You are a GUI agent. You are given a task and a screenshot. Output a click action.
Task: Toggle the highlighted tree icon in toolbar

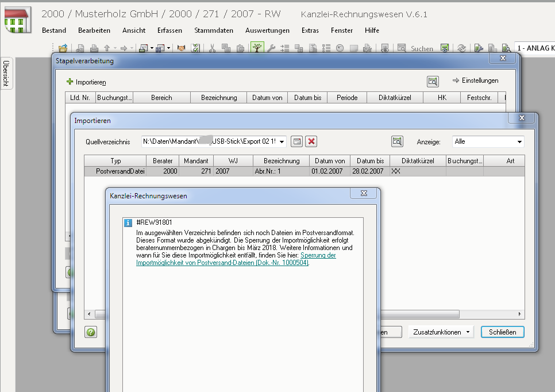[257, 49]
